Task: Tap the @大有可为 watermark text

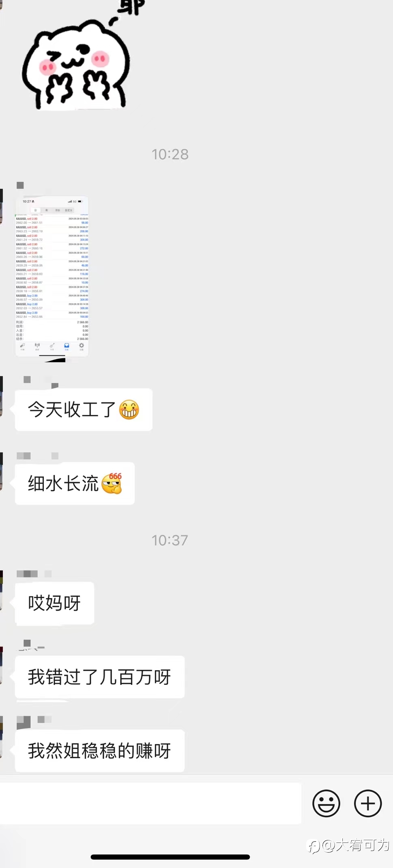Action: (356, 845)
